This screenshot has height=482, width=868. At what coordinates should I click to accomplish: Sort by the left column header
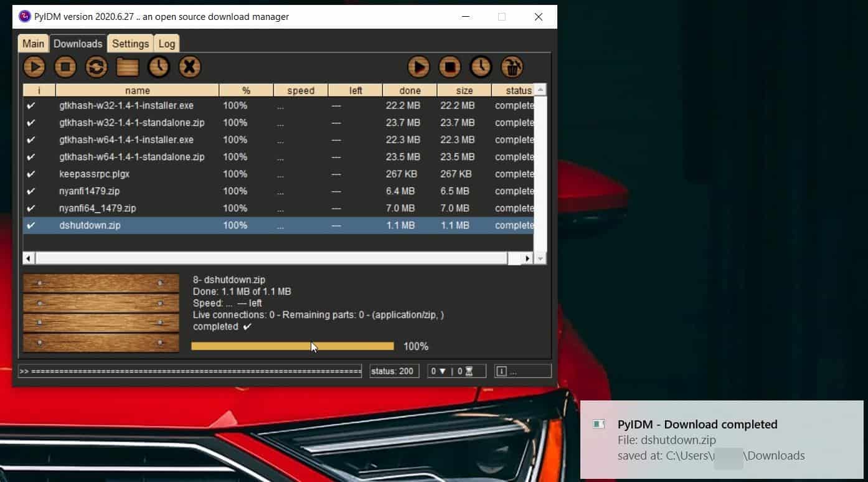356,90
